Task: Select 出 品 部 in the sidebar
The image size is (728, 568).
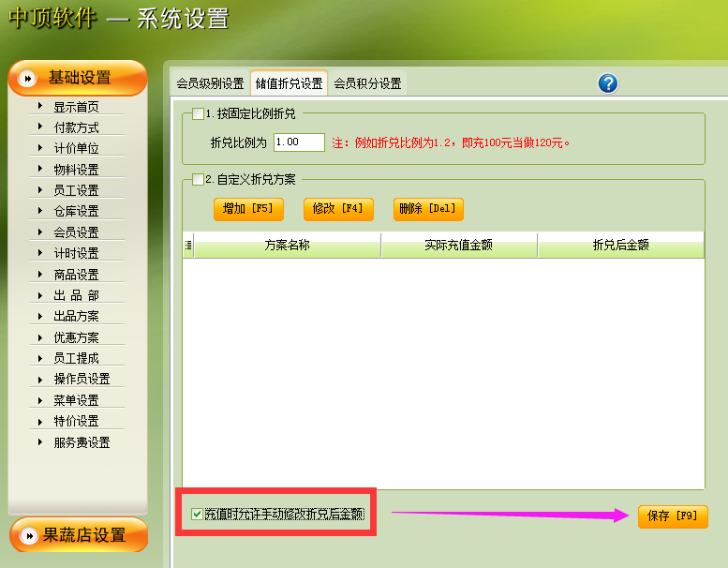Action: point(77,295)
